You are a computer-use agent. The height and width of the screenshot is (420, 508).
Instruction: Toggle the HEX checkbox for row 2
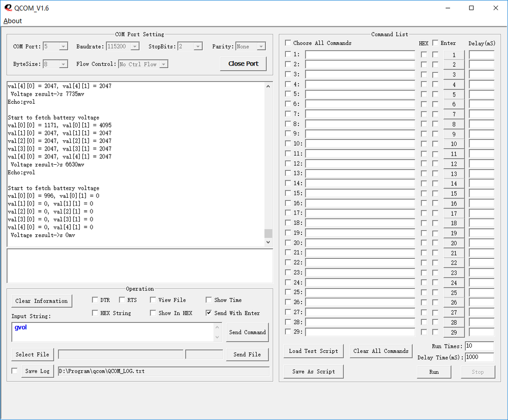tap(424, 65)
